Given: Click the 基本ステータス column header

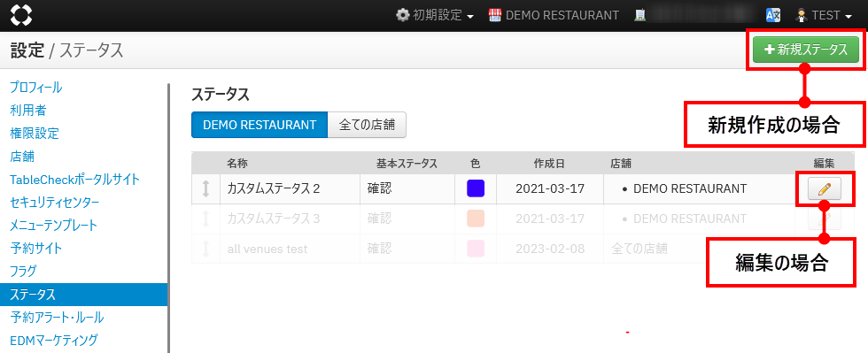Looking at the screenshot, I should click(x=407, y=163).
